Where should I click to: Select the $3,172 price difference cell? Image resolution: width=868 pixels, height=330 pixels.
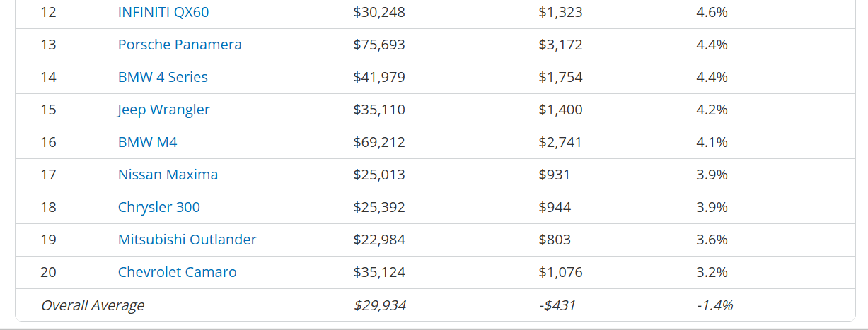coord(560,45)
